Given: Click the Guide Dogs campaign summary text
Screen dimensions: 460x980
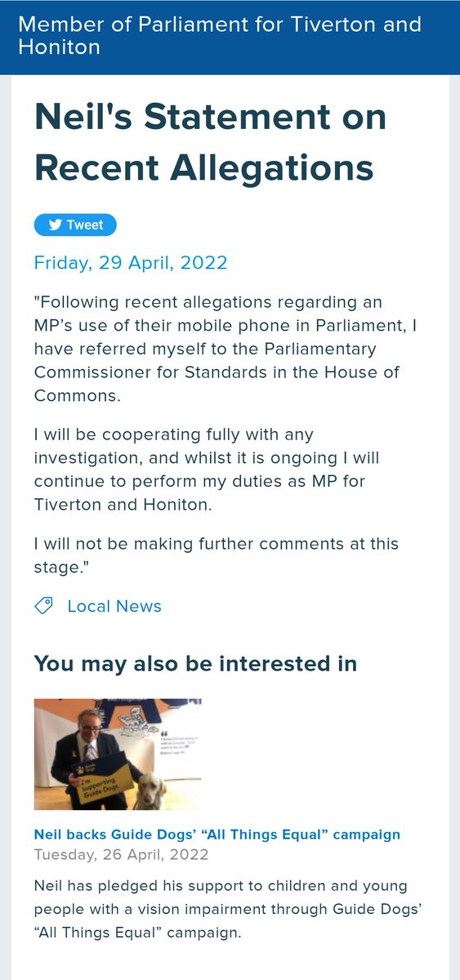Looking at the screenshot, I should [221, 908].
